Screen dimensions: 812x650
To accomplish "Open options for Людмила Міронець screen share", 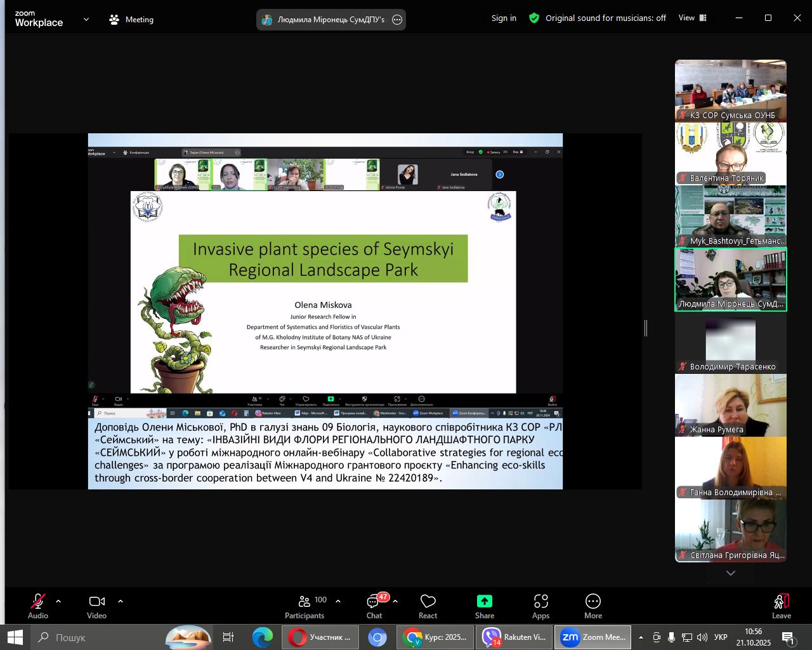I will (397, 20).
